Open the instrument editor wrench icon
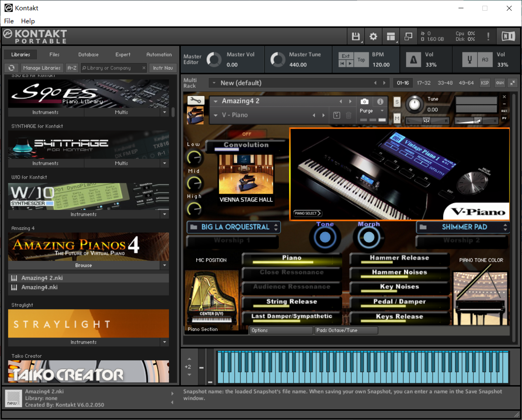This screenshot has width=522, height=420. pyautogui.click(x=196, y=100)
